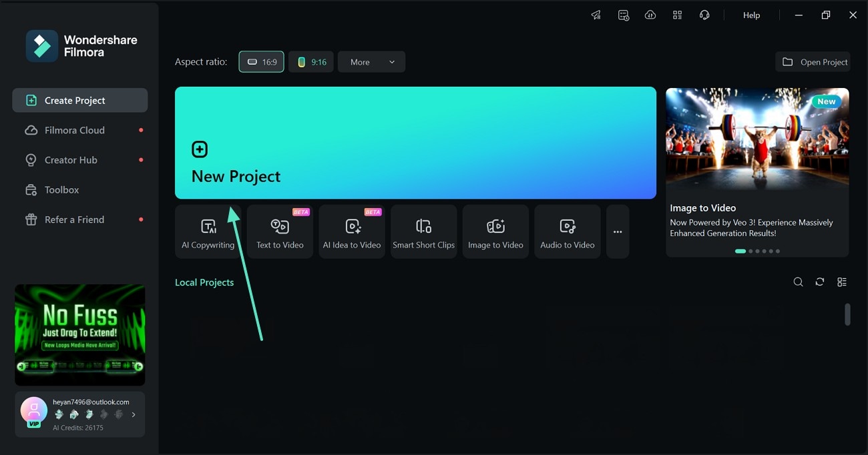Screen dimensions: 868x455
Task: Switch to the Toolbox section
Action: pyautogui.click(x=61, y=189)
